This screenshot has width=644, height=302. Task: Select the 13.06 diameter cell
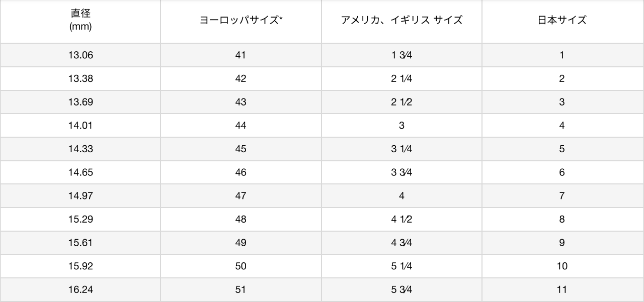80,55
